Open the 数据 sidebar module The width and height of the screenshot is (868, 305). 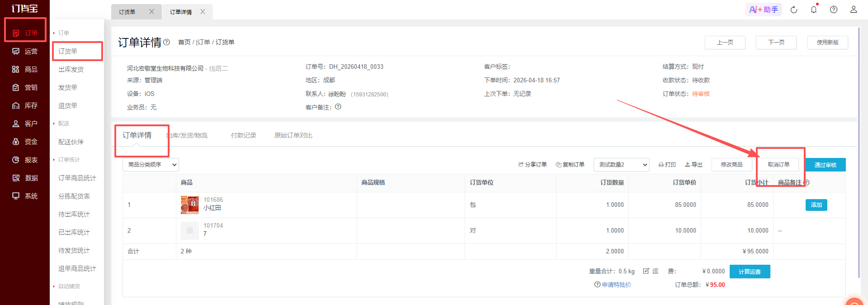(x=25, y=178)
